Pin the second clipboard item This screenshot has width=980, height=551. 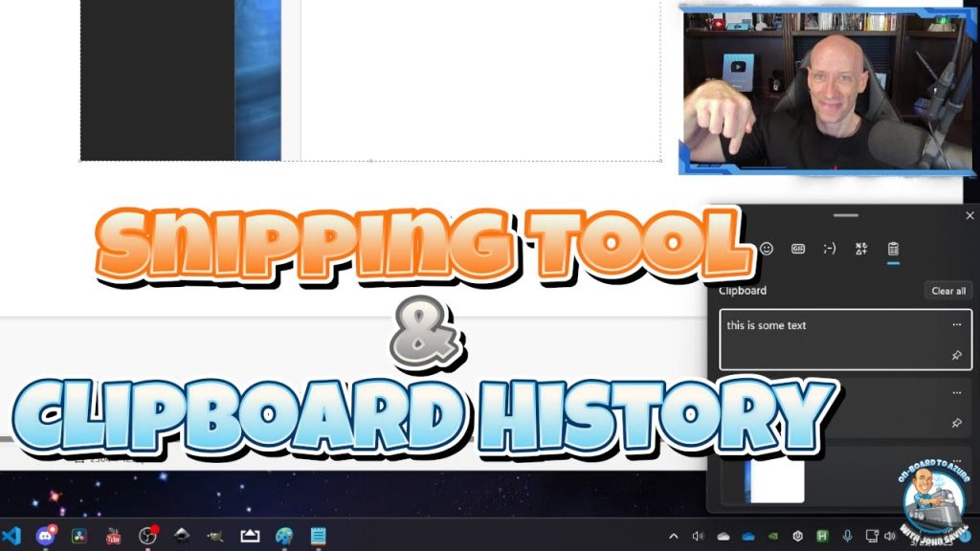[x=956, y=423]
